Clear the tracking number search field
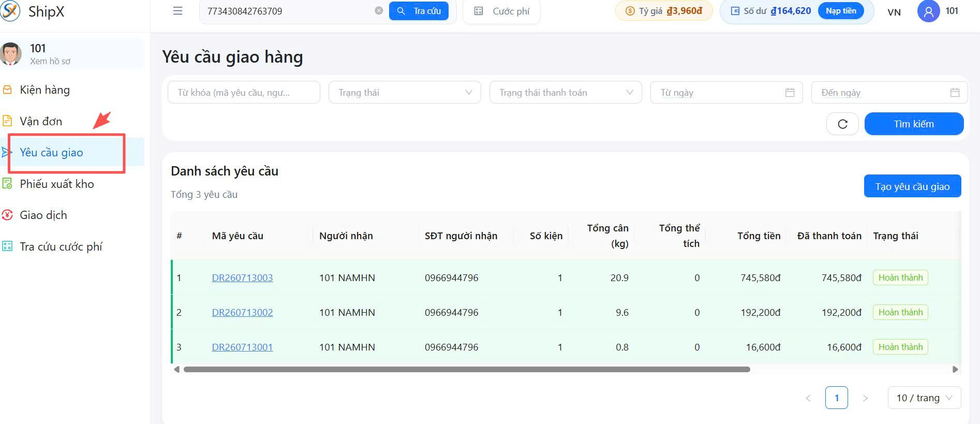The height and width of the screenshot is (424, 980). tap(379, 11)
